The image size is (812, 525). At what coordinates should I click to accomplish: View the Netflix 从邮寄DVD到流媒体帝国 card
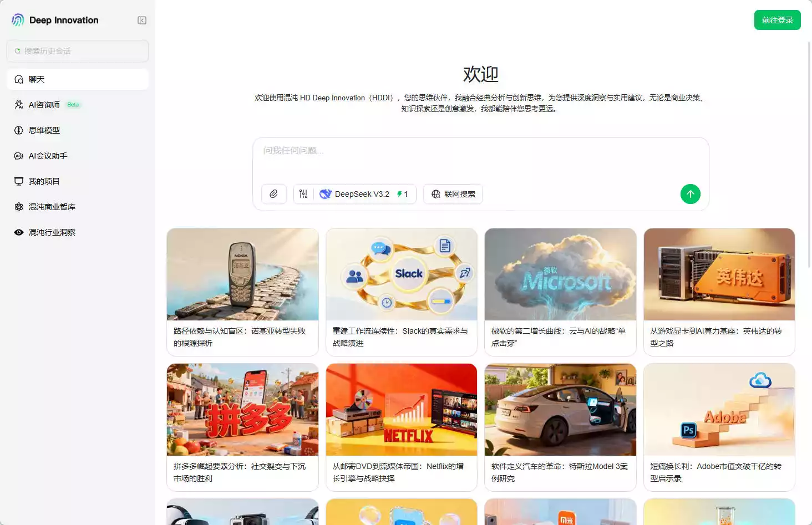pyautogui.click(x=402, y=427)
